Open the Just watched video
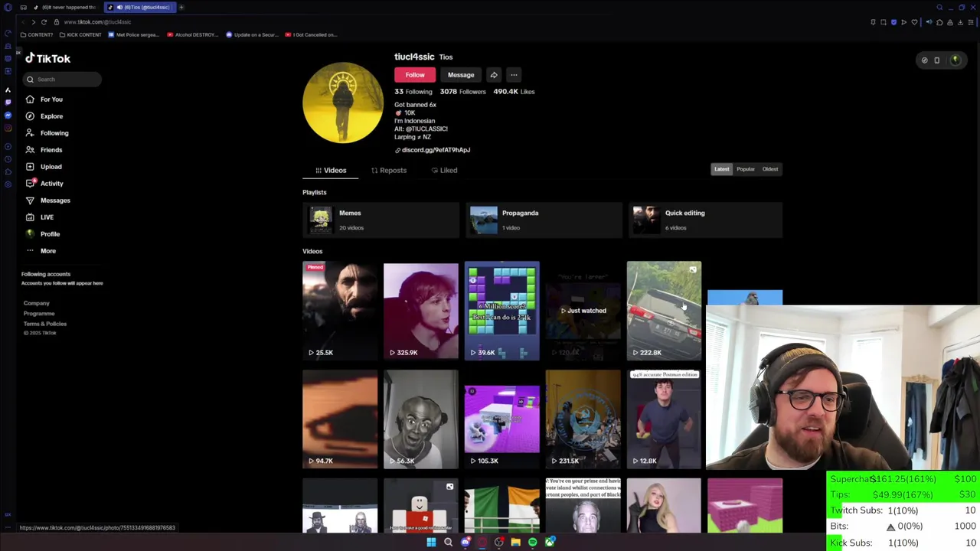This screenshot has height=551, width=980. tap(583, 311)
